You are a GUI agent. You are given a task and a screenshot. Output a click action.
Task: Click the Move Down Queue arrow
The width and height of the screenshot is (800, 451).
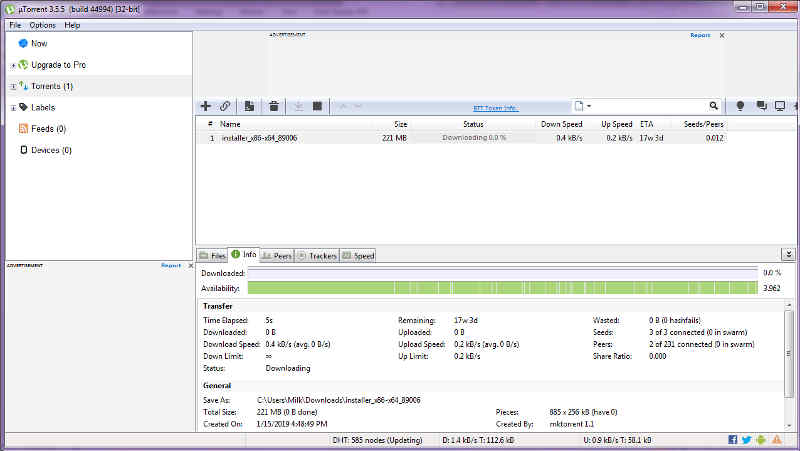click(x=358, y=106)
